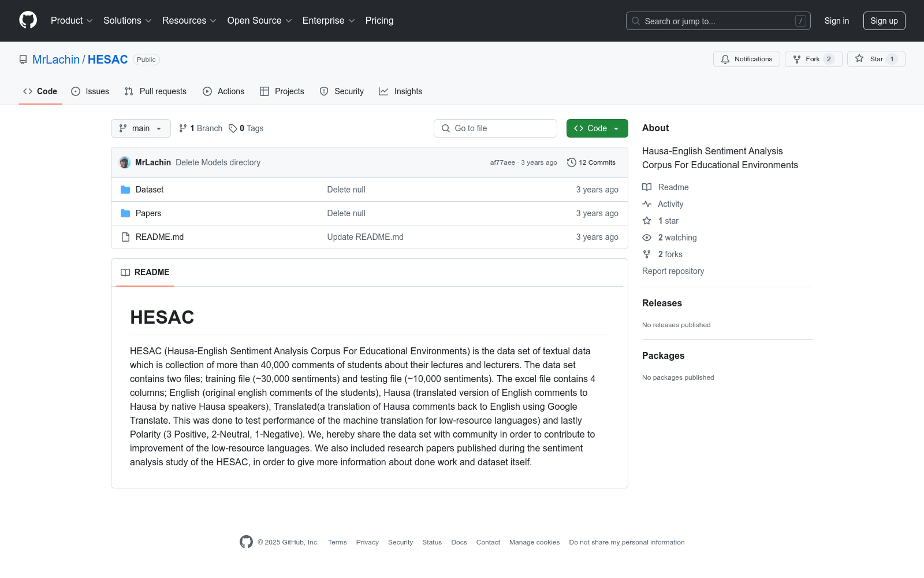Open the Dataset row's Delete null commit
The width and height of the screenshot is (924, 578).
click(x=346, y=190)
